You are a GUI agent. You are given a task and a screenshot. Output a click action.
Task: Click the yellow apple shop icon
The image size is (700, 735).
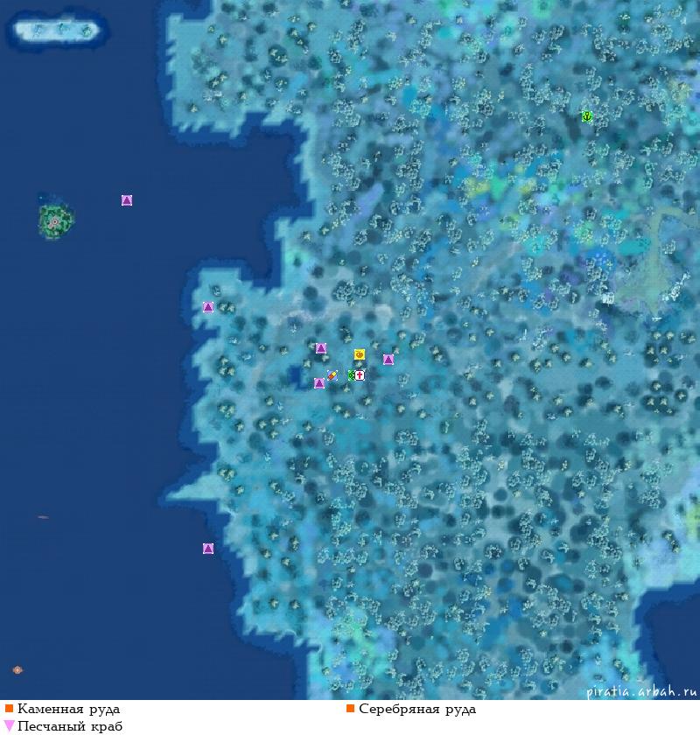coord(360,354)
